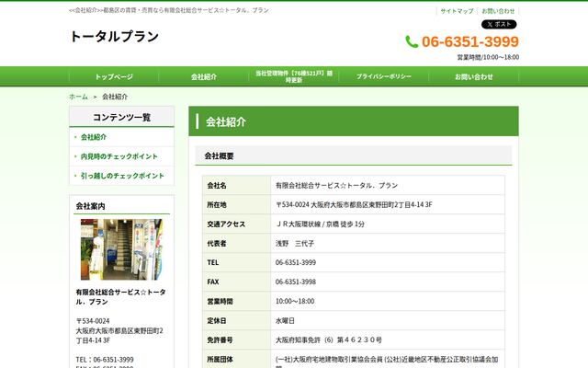Image resolution: width=588 pixels, height=368 pixels.
Task: Go to トップページ in the navigation bar
Action: (x=114, y=76)
